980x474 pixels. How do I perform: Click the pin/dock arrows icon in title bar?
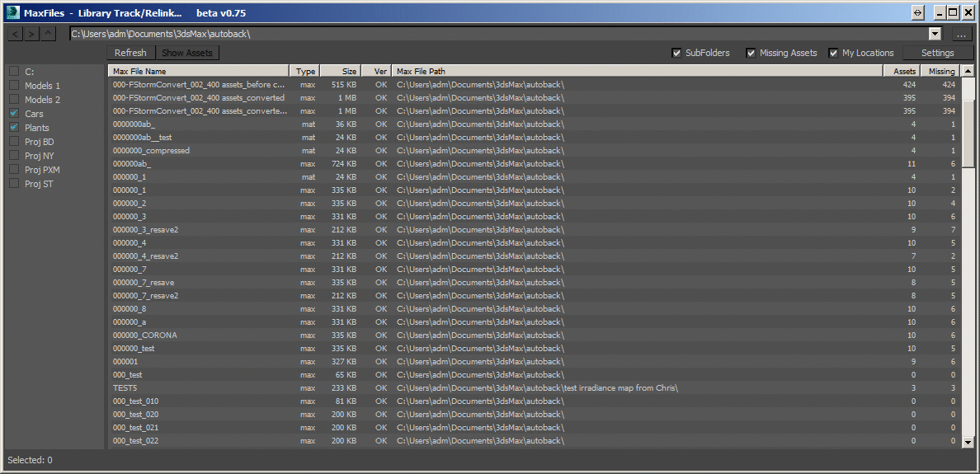click(917, 12)
